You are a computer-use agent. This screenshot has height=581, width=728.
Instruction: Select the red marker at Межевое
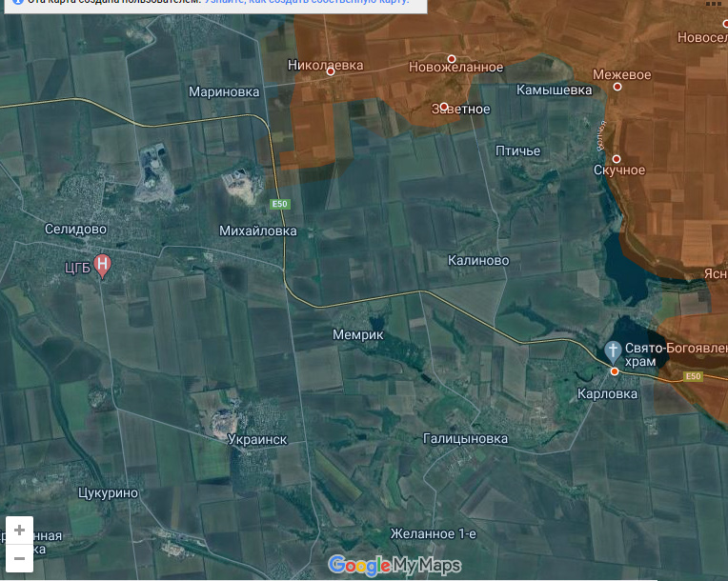point(617,87)
